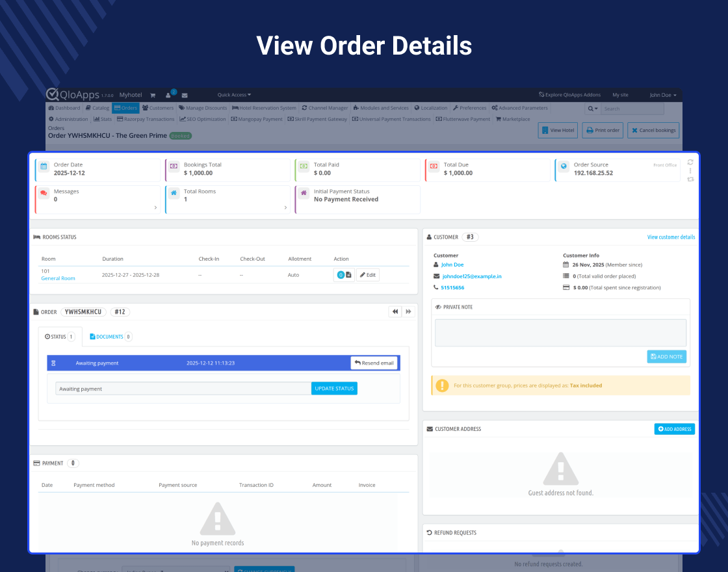Open the General Room link

click(58, 278)
